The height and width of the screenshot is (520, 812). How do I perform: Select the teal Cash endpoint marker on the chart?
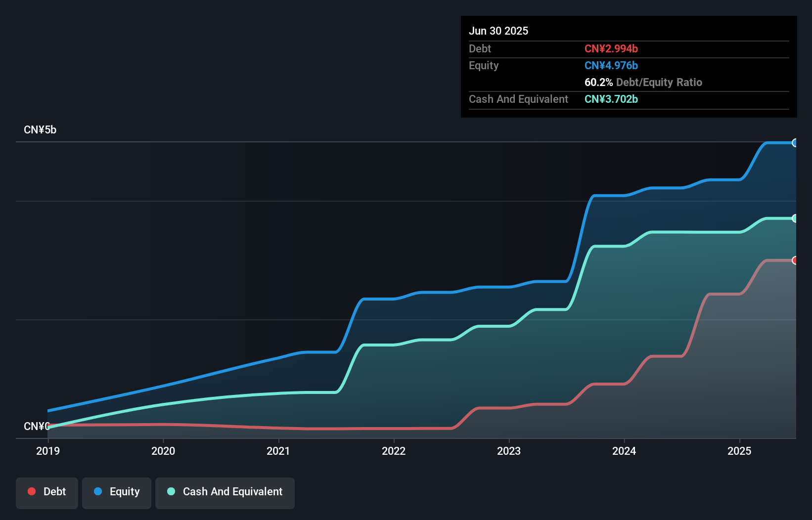[x=795, y=218]
